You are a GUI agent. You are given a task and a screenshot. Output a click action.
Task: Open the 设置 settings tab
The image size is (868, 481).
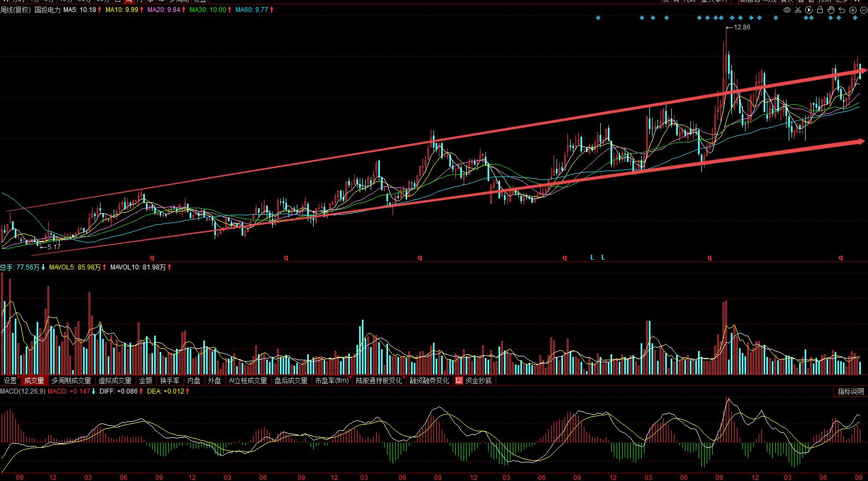pyautogui.click(x=10, y=380)
